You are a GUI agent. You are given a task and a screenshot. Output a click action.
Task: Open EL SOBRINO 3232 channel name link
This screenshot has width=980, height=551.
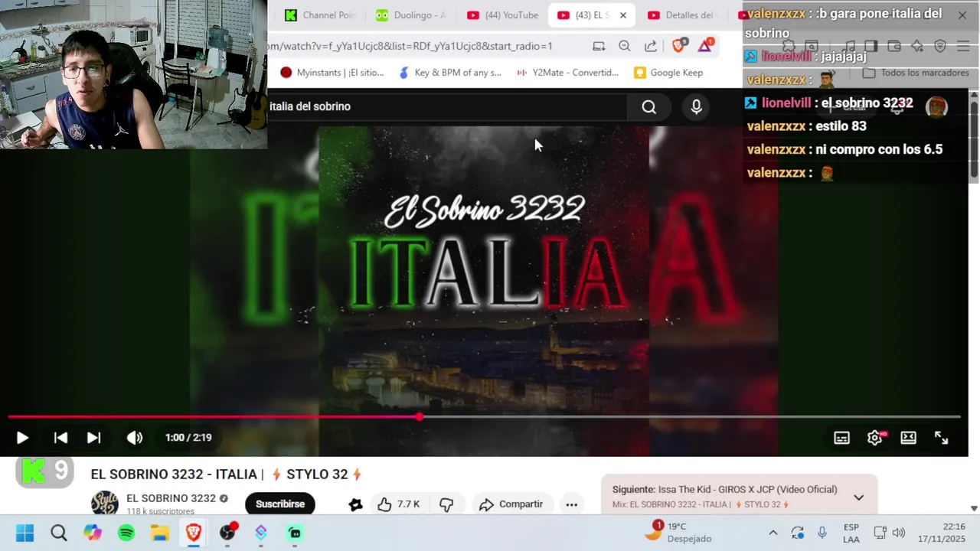[171, 498]
